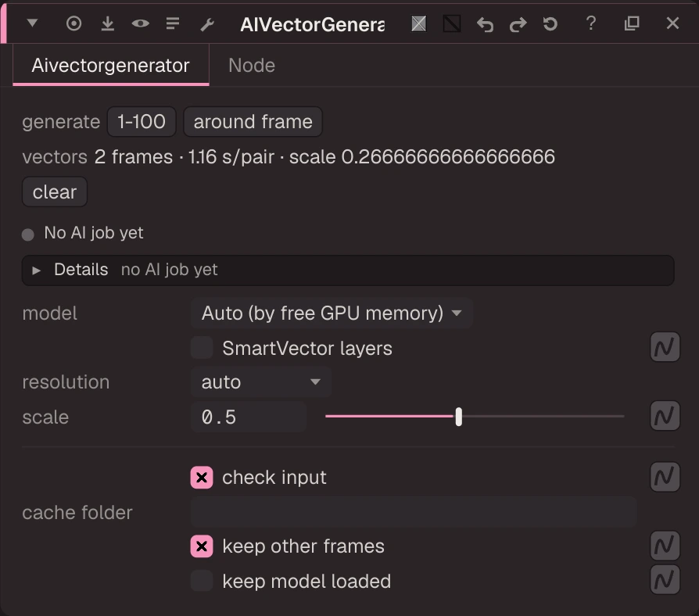This screenshot has height=616, width=699.
Task: Click the center node target icon
Action: tap(73, 23)
